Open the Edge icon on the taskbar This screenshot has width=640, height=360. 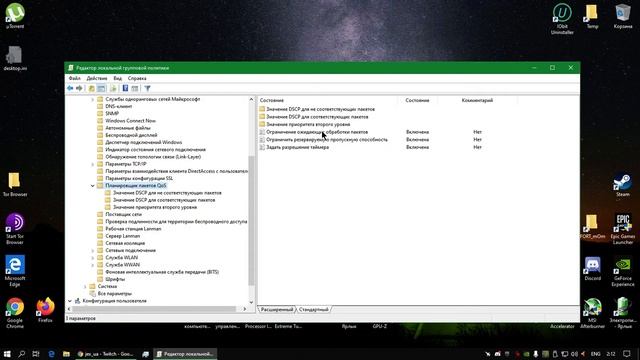[x=51, y=354]
